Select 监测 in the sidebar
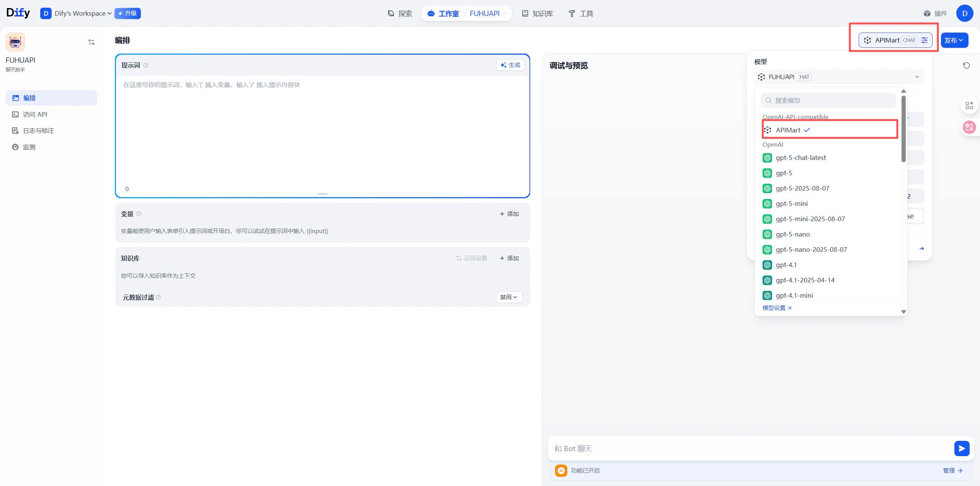980x486 pixels. (x=51, y=147)
